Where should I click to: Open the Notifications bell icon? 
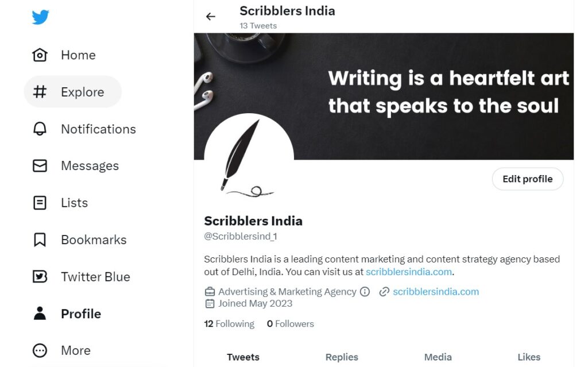40,129
